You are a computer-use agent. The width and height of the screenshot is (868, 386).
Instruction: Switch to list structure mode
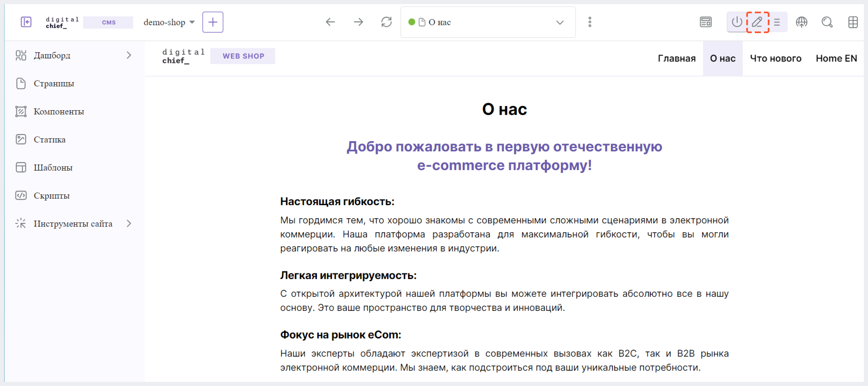click(x=777, y=22)
